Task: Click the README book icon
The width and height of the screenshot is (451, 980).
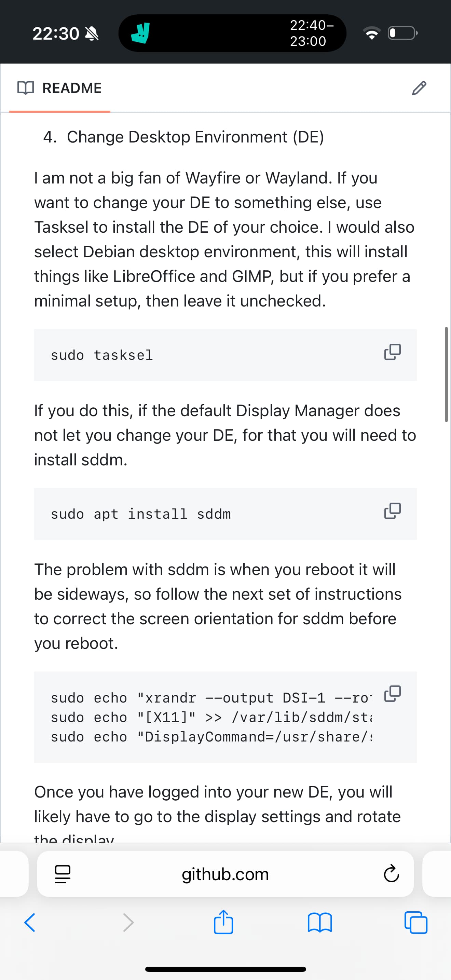Action: click(26, 88)
